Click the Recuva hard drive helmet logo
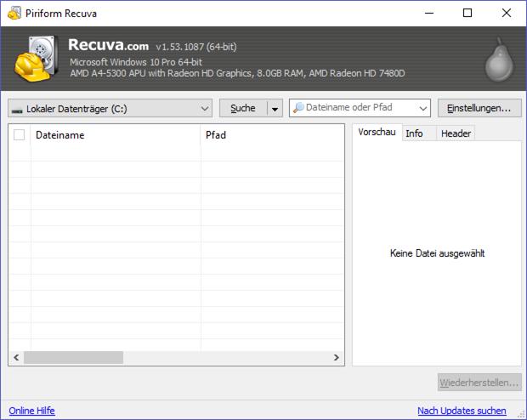527x420 pixels. click(37, 59)
